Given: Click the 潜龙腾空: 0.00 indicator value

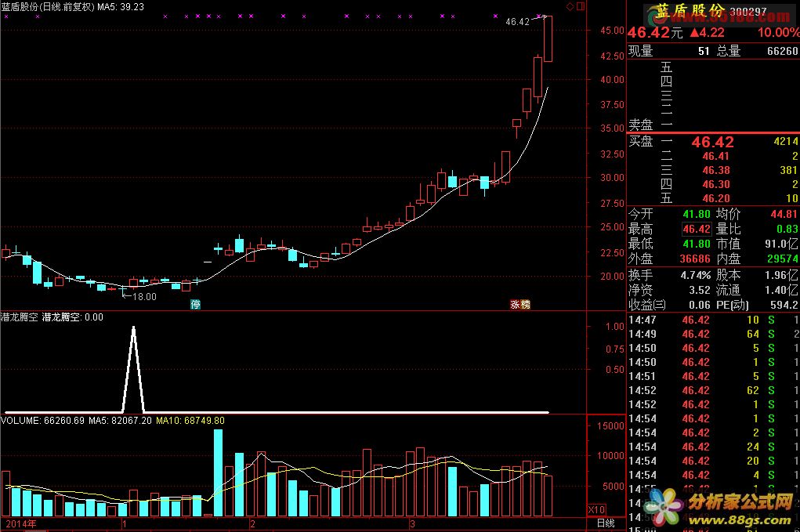Looking at the screenshot, I should pos(72,317).
